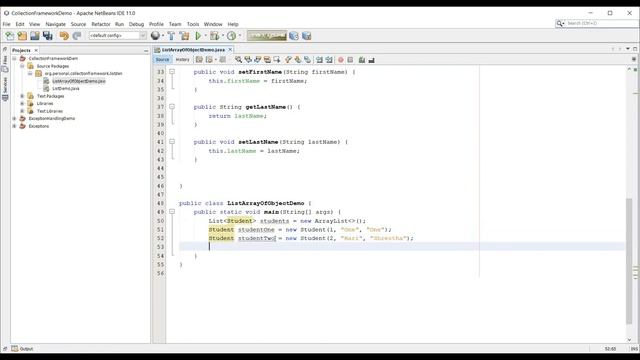Click the Next Bookmark icon

[298, 60]
